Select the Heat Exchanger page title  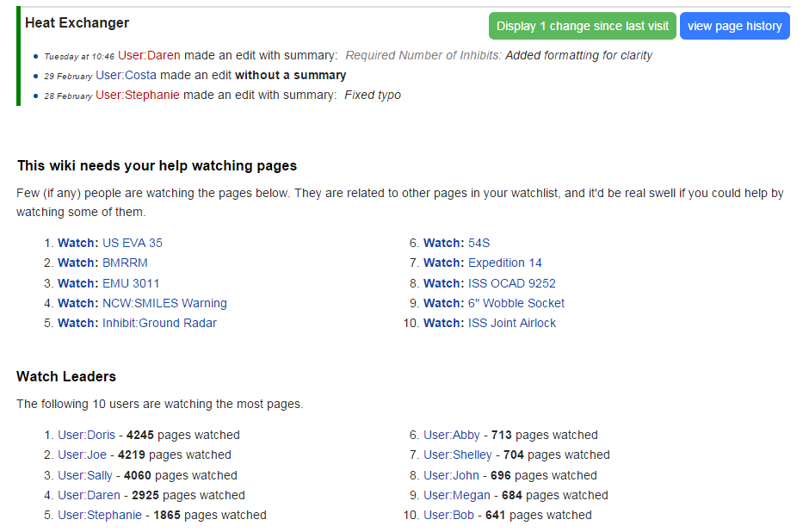pyautogui.click(x=77, y=22)
